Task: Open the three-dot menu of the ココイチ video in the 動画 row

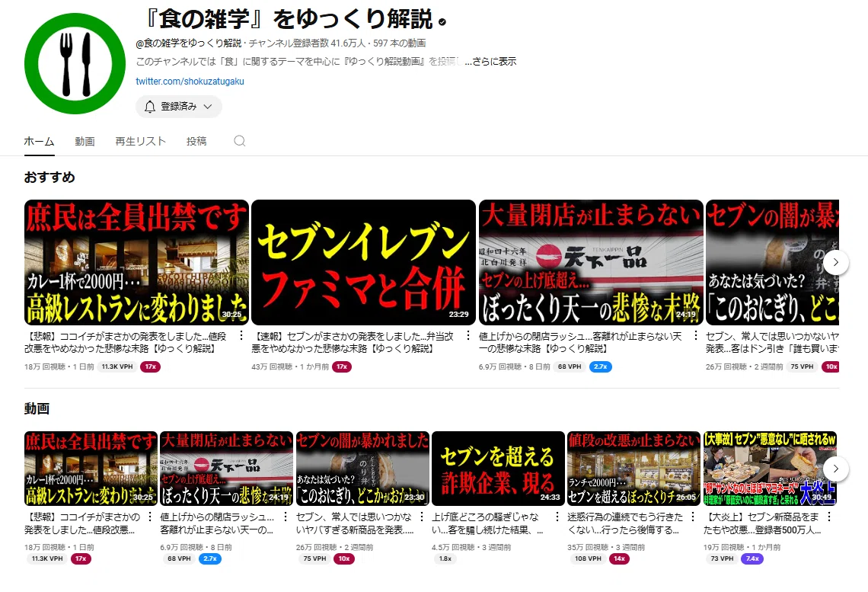Action: 150,517
